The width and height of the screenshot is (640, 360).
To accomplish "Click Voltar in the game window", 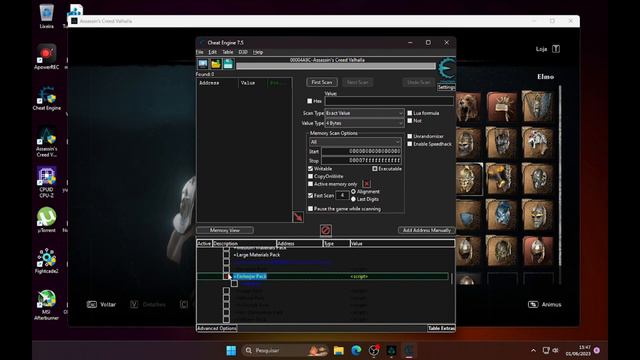I will click(x=102, y=304).
